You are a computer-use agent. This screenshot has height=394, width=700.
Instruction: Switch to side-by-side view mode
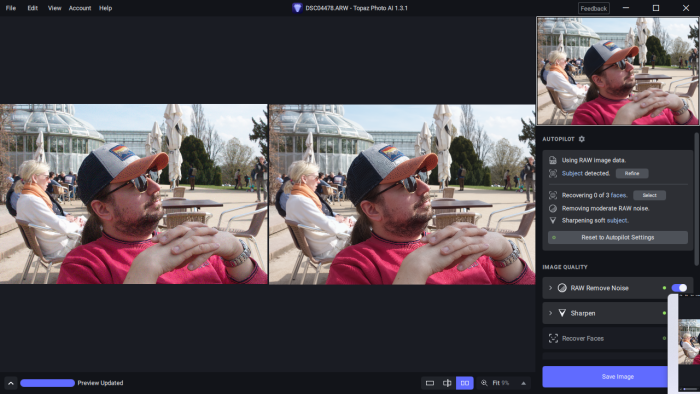coord(465,383)
